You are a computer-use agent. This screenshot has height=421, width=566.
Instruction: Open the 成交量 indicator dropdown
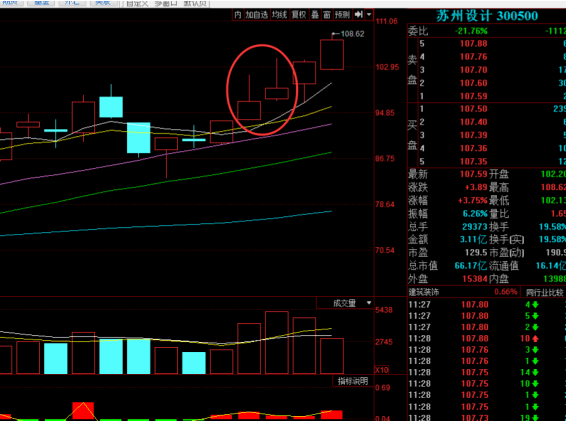click(x=345, y=303)
